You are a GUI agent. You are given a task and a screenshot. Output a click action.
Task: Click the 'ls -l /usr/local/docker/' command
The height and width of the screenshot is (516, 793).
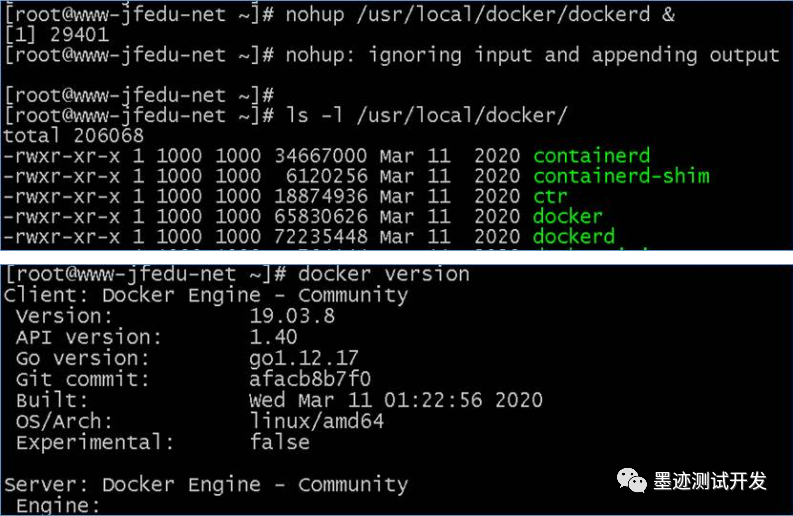pyautogui.click(x=427, y=115)
